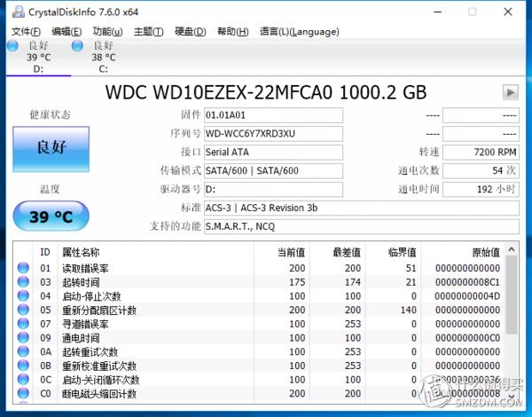Open the 主题(T) menu
Image resolution: width=532 pixels, height=417 pixels.
tap(148, 32)
